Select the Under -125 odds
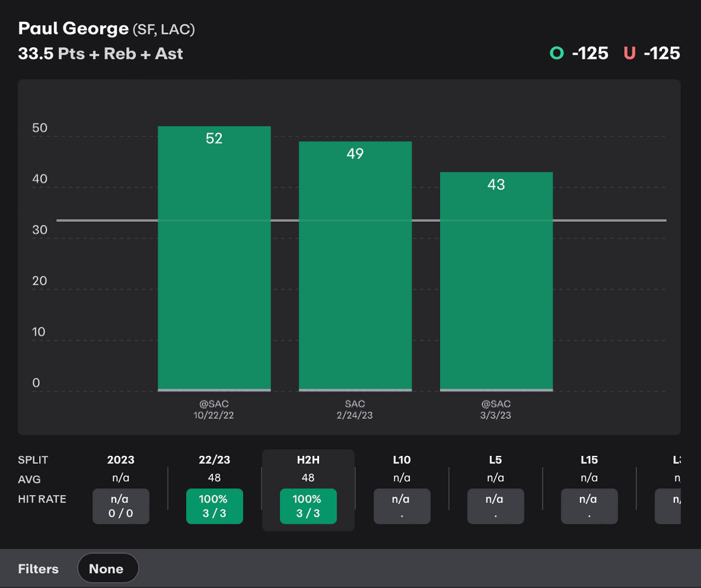This screenshot has width=701, height=588. tap(662, 53)
